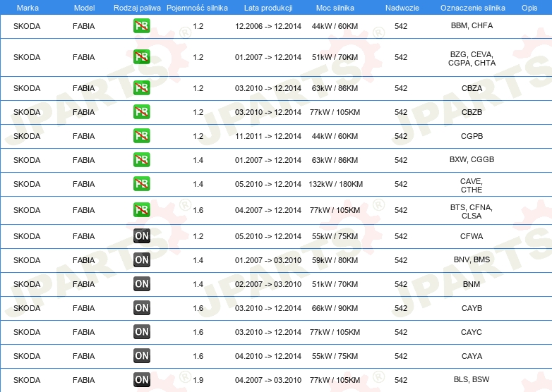Click petrol fuel icon in CBZB row
The height and width of the screenshot is (392, 552).
tap(141, 111)
